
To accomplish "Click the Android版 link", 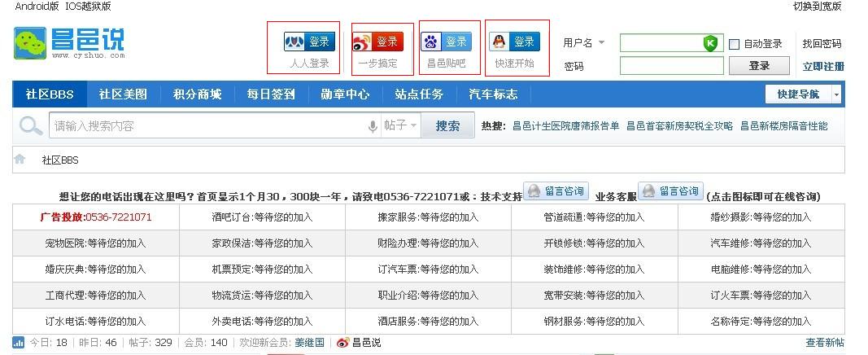I will point(37,7).
